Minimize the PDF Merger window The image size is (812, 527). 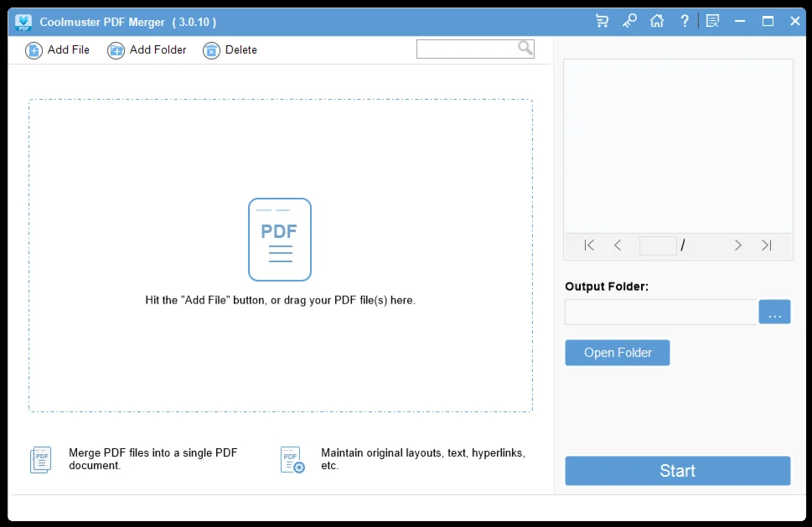[740, 21]
